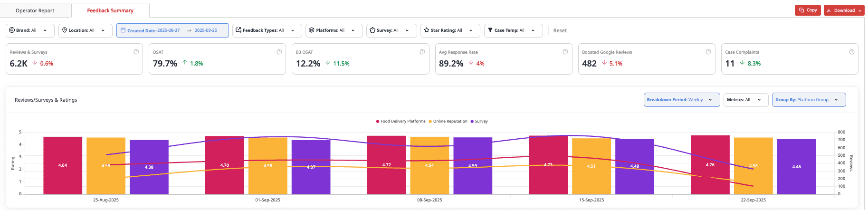
Task: Open Breakdown Period Weekly dropdown
Action: [x=682, y=100]
